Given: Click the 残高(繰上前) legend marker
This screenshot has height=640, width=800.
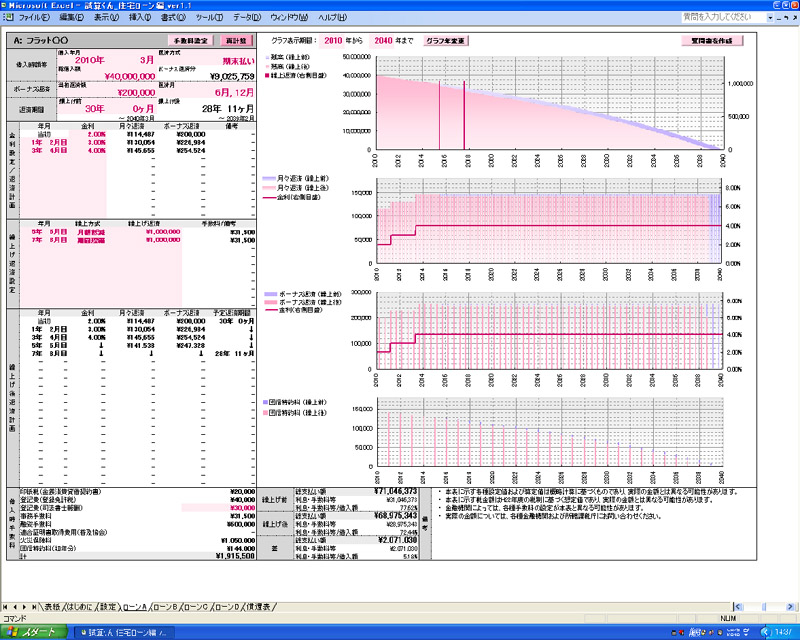Looking at the screenshot, I should (267, 57).
